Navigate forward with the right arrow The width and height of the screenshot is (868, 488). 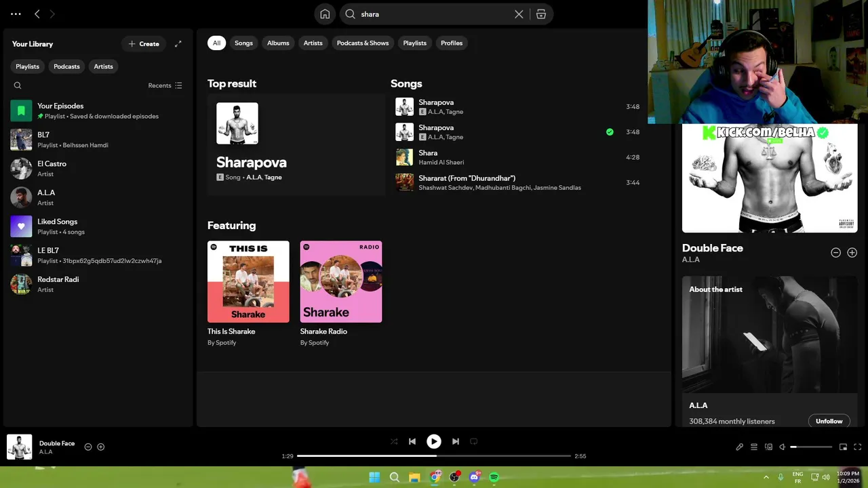tap(52, 14)
